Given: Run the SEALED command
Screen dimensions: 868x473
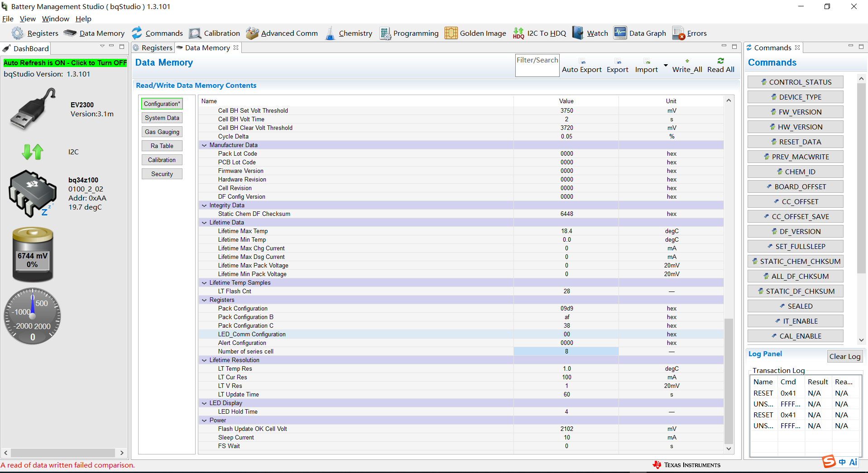Looking at the screenshot, I should point(796,306).
